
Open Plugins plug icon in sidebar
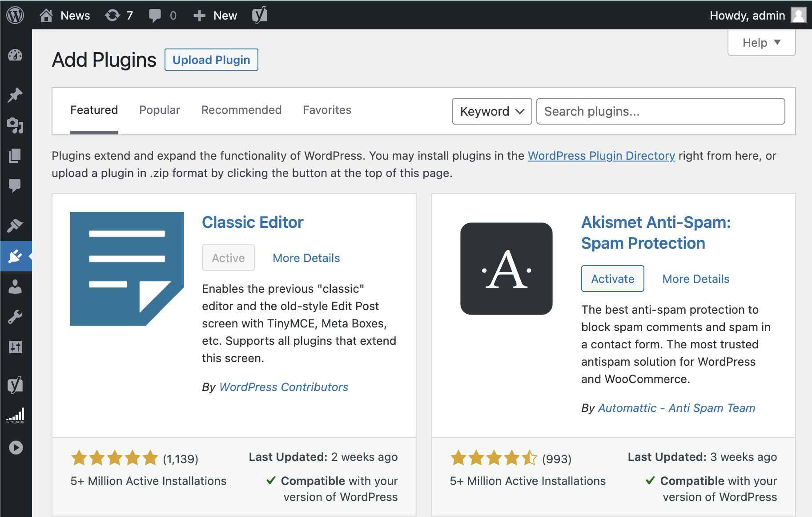[x=15, y=256]
